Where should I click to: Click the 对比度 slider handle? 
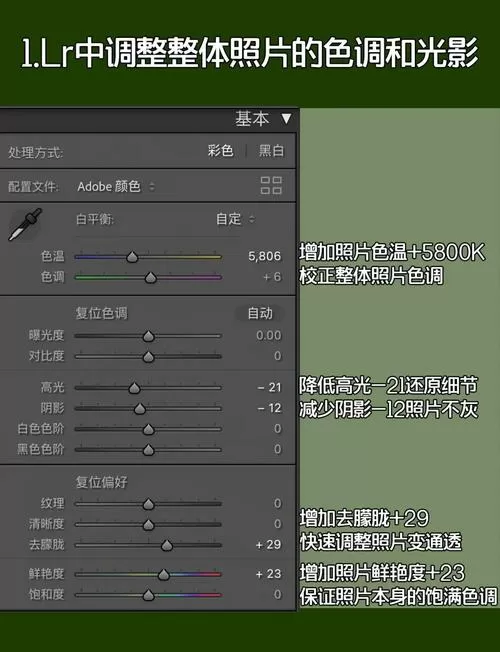(x=149, y=356)
